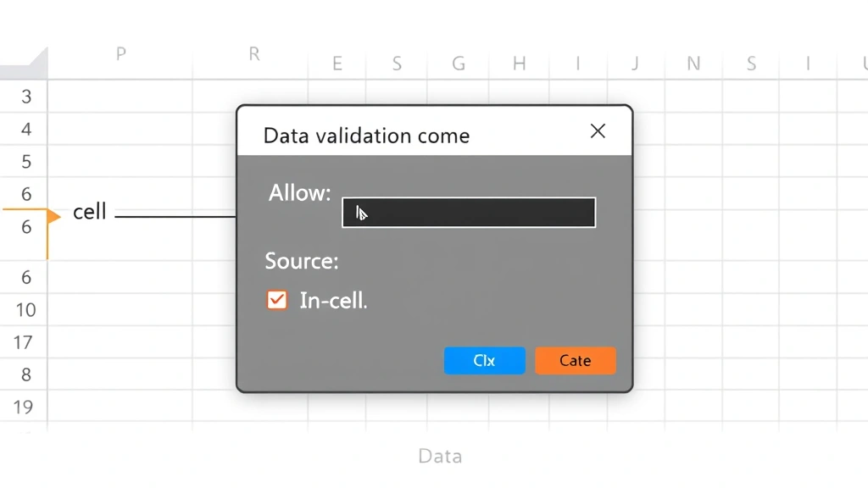Click the orange cell marker arrow

(53, 217)
